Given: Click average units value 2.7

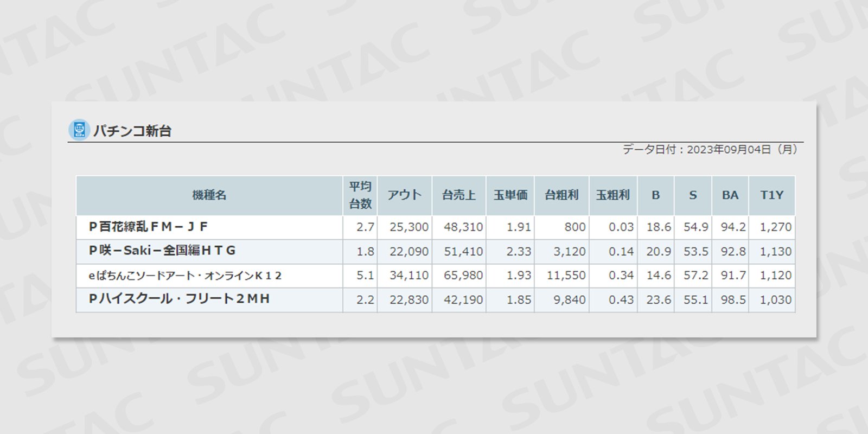Looking at the screenshot, I should pos(365,227).
